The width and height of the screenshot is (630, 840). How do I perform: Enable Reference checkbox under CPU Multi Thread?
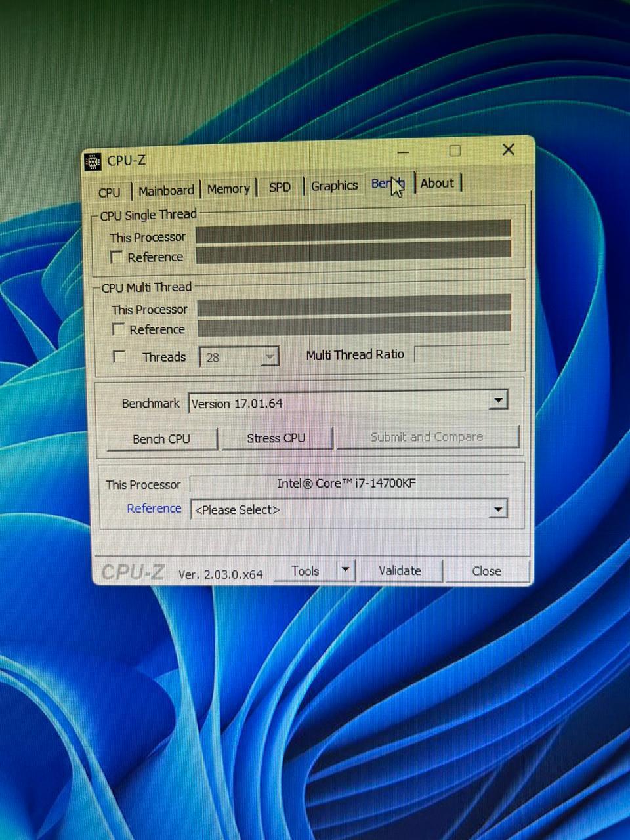[x=119, y=329]
